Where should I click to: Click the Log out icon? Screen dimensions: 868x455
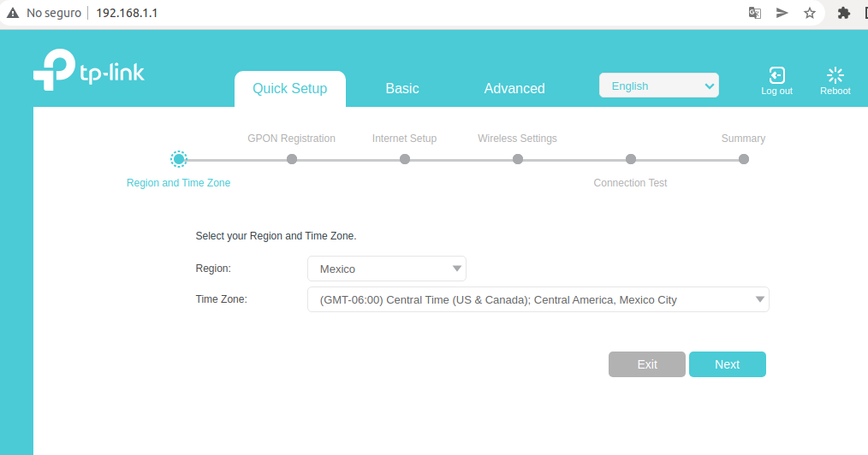(776, 76)
